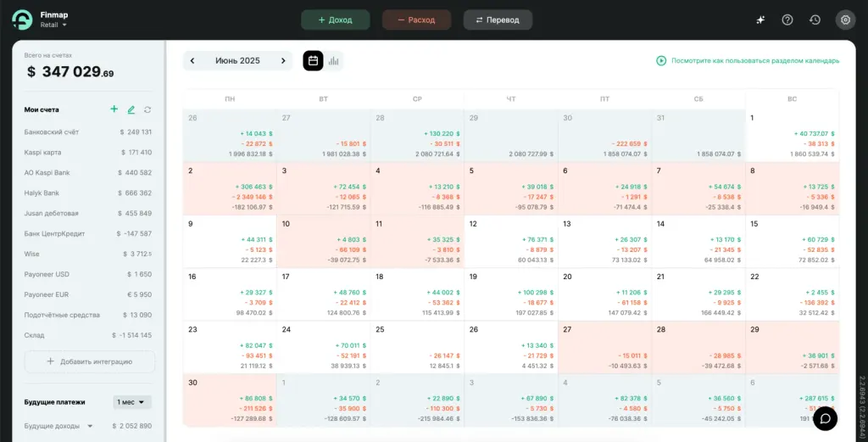Click the Расход button
The image size is (868, 442).
416,20
